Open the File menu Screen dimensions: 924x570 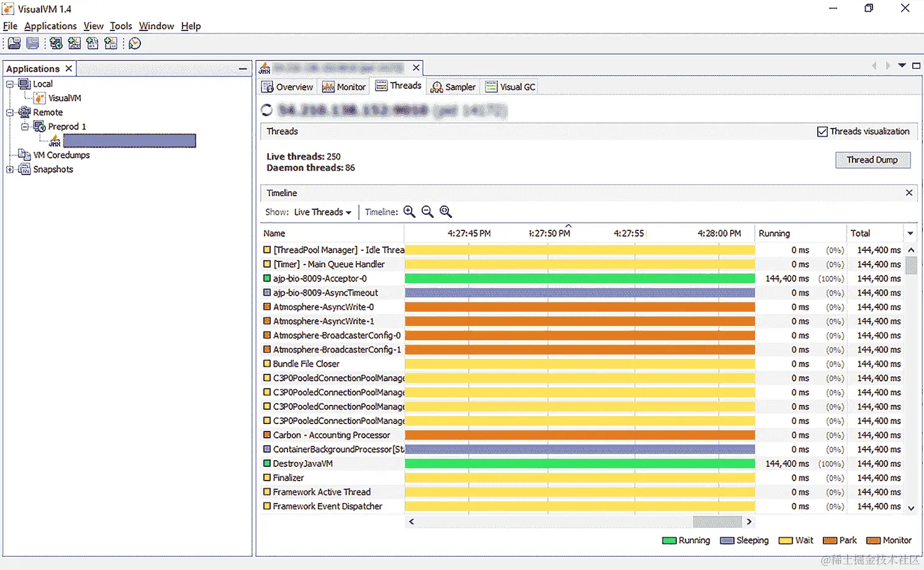(10, 26)
